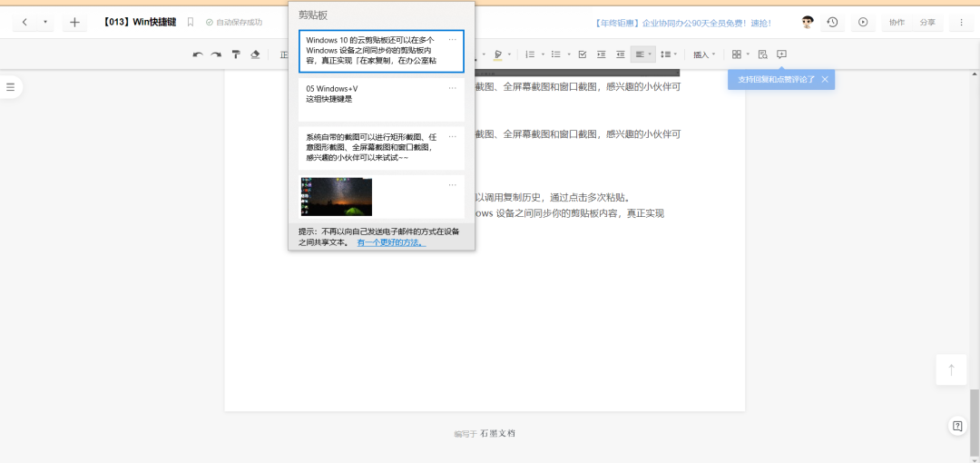Paste clipboard entry 系统自带的截图可以进行矩形截图
Screen dimensions: 980x463
[381, 148]
